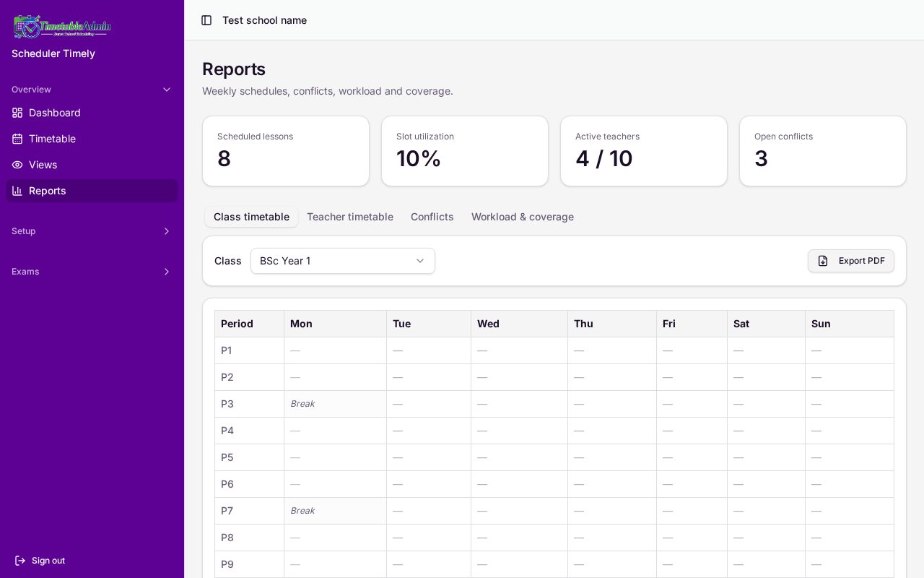Click the Break cell in P3 row
The image size is (924, 578).
click(x=335, y=404)
